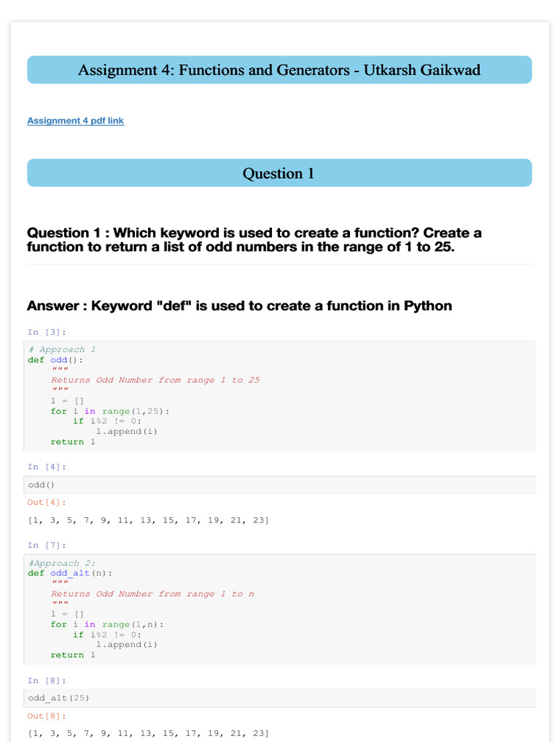
Task: Click inside the odd() code cell
Action: (279, 485)
